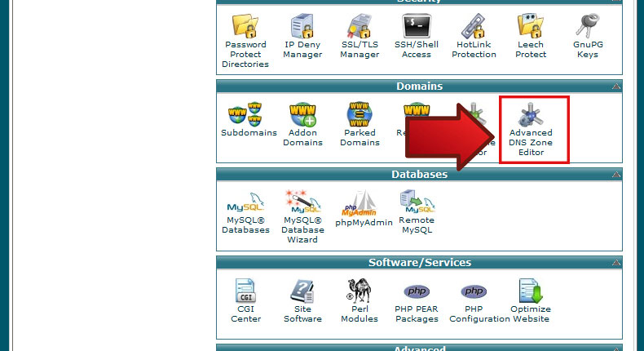Launch the SSL/TLS Manager
The image size is (644, 351).
click(359, 25)
